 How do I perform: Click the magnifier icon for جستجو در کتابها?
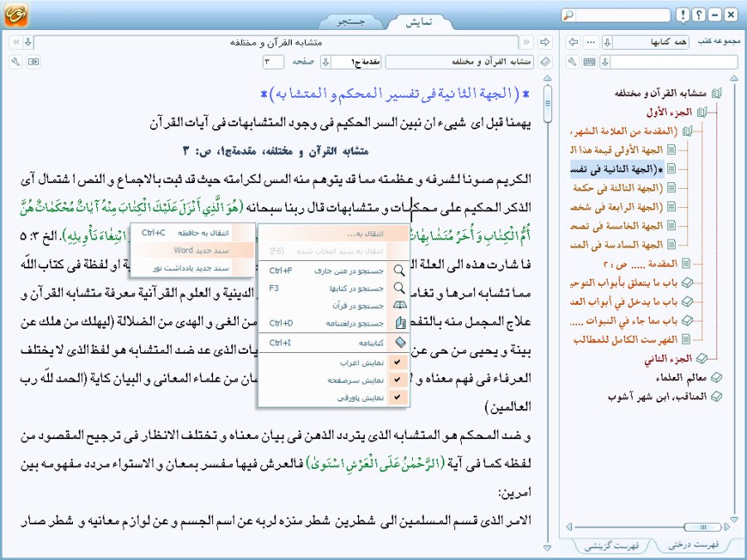pos(400,288)
